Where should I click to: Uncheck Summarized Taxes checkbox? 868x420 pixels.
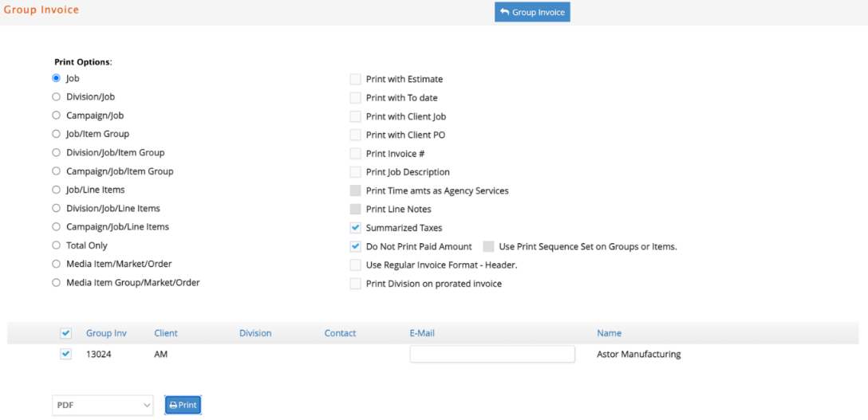[x=355, y=228]
